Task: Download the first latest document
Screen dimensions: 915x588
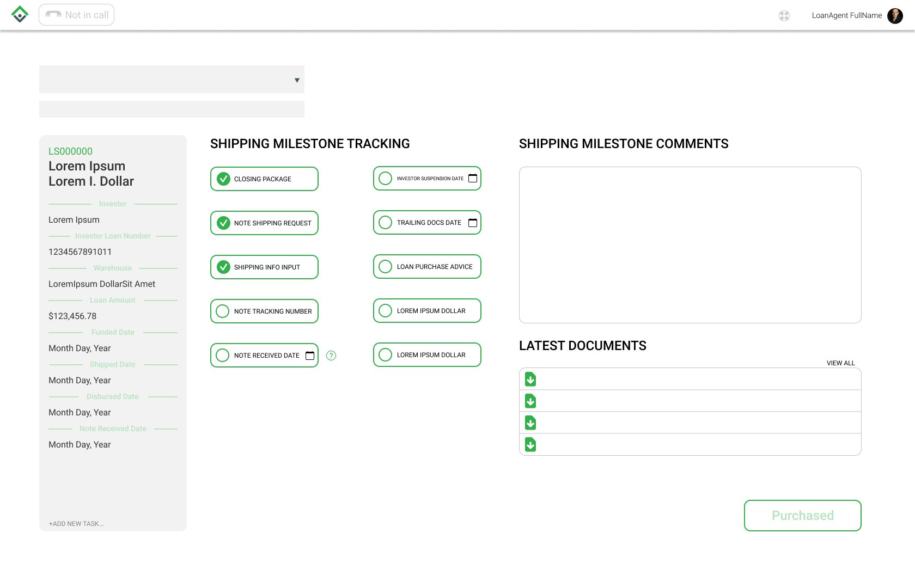Action: 530,379
